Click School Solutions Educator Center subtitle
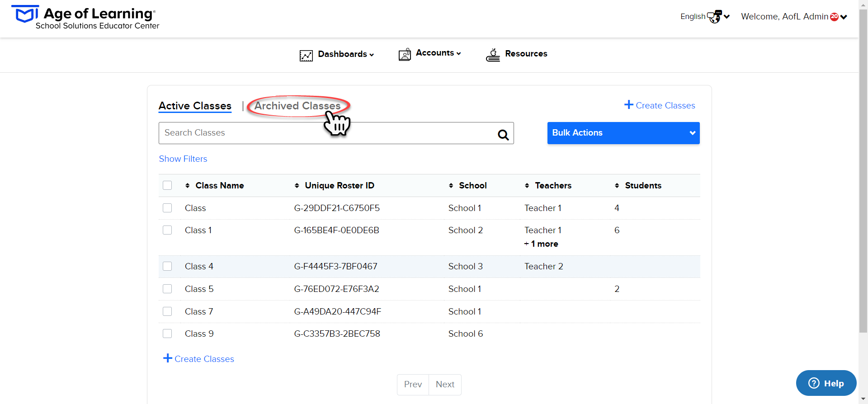Screen dimensions: 868x404 click(x=97, y=26)
